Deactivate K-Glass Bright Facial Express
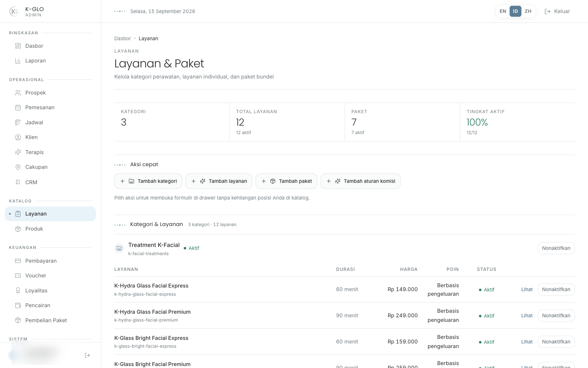 coord(556,342)
